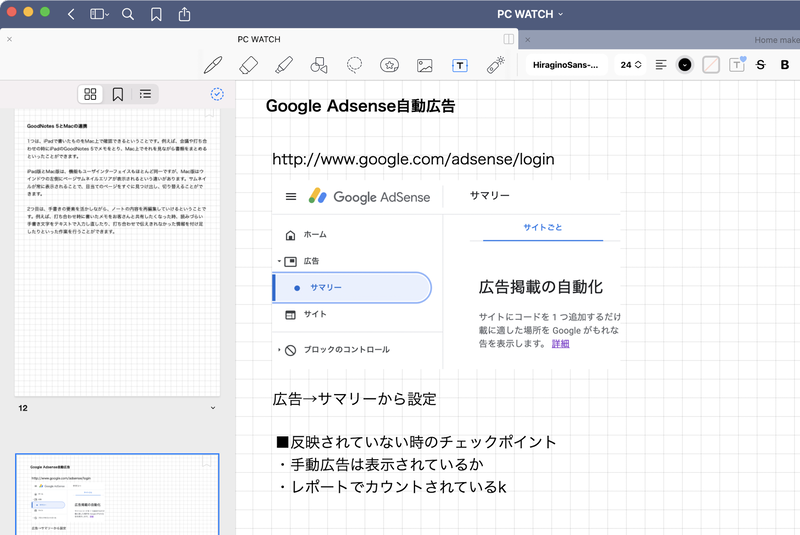Open the HiraginoSans font picker

click(566, 65)
